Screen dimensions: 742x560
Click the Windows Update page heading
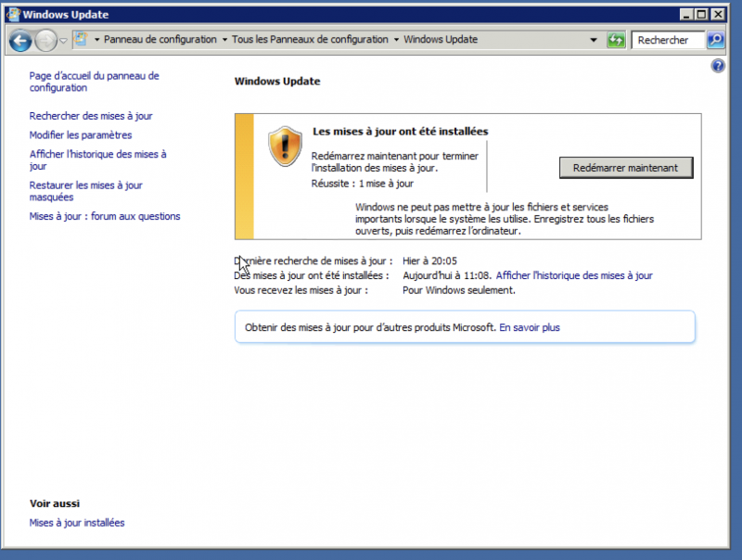click(277, 82)
